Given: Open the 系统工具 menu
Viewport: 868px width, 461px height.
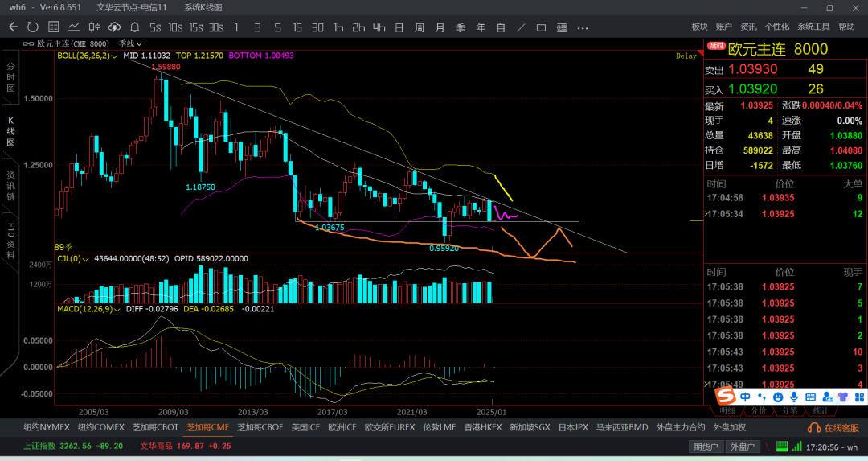Looking at the screenshot, I should [x=813, y=27].
